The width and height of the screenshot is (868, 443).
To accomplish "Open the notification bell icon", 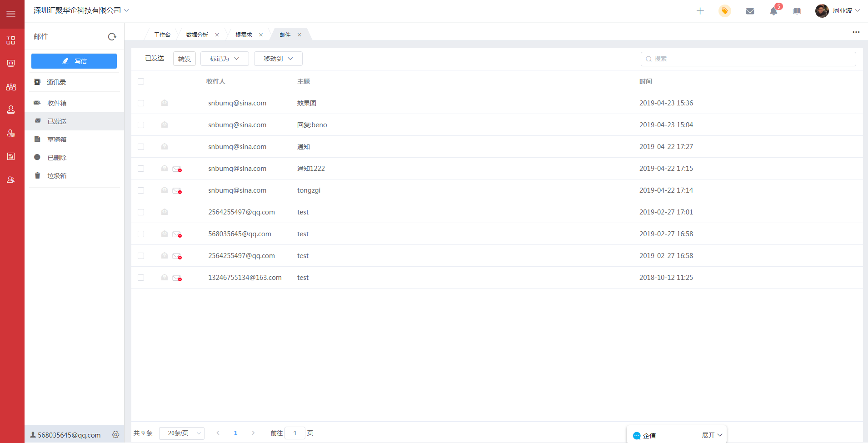I will 773,11.
